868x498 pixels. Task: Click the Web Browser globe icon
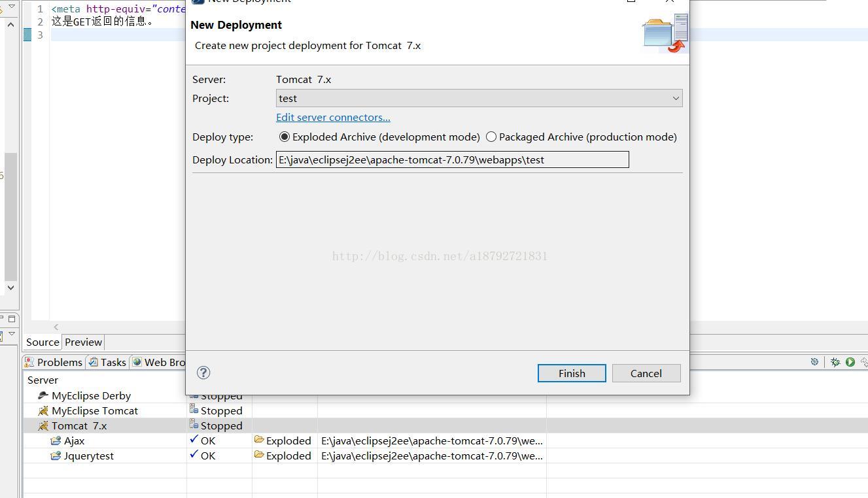tap(137, 362)
